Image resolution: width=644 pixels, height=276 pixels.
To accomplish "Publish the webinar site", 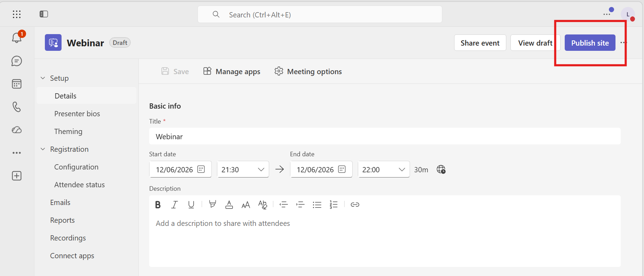I will pyautogui.click(x=590, y=43).
